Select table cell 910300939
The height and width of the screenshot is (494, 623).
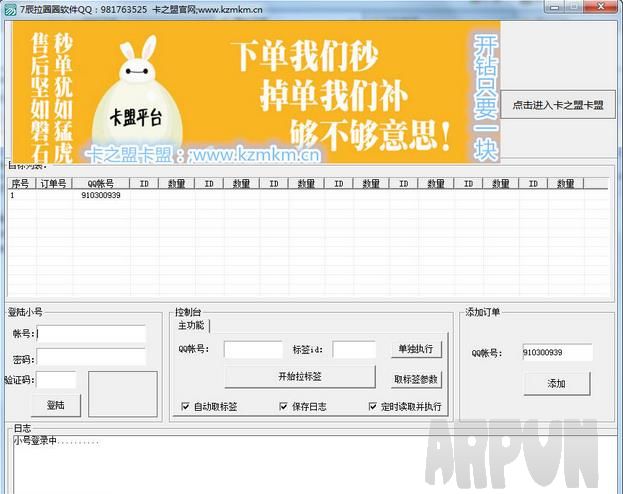click(x=101, y=195)
